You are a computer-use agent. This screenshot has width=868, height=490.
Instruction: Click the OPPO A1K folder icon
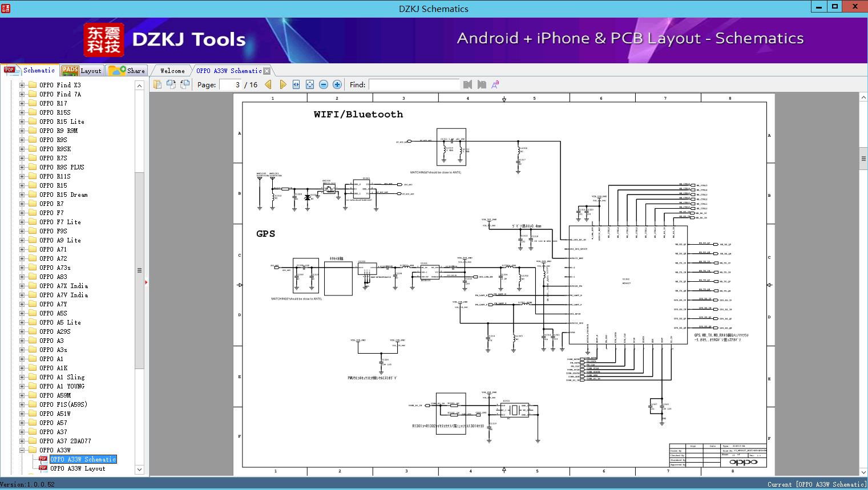(x=33, y=368)
